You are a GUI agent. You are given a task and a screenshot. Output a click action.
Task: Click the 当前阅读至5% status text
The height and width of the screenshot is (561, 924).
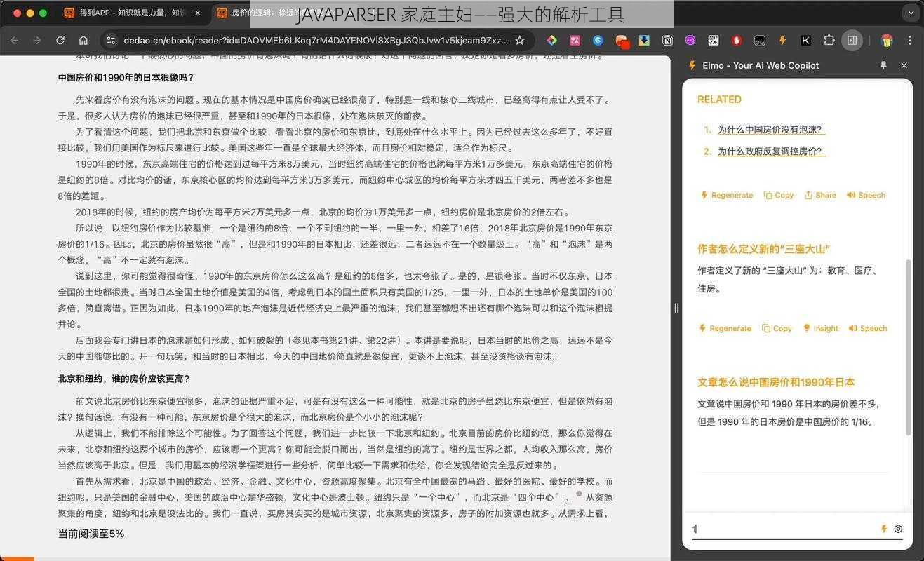point(91,534)
